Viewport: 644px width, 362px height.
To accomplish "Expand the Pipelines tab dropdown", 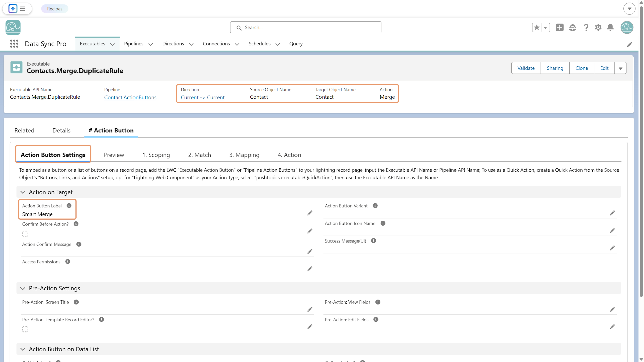I will (150, 44).
